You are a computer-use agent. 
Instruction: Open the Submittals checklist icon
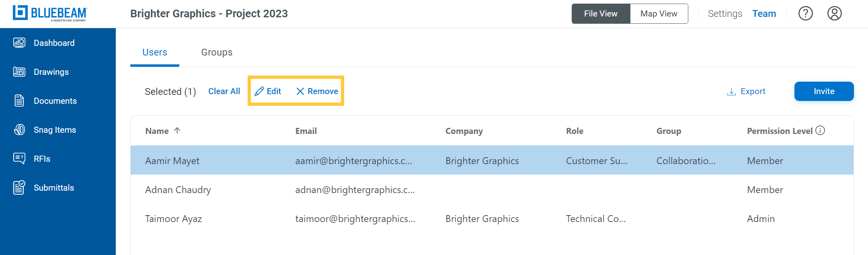click(19, 187)
